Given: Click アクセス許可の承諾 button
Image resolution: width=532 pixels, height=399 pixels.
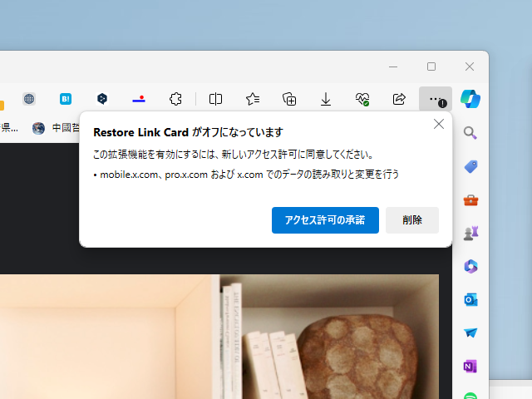Looking at the screenshot, I should click(325, 220).
